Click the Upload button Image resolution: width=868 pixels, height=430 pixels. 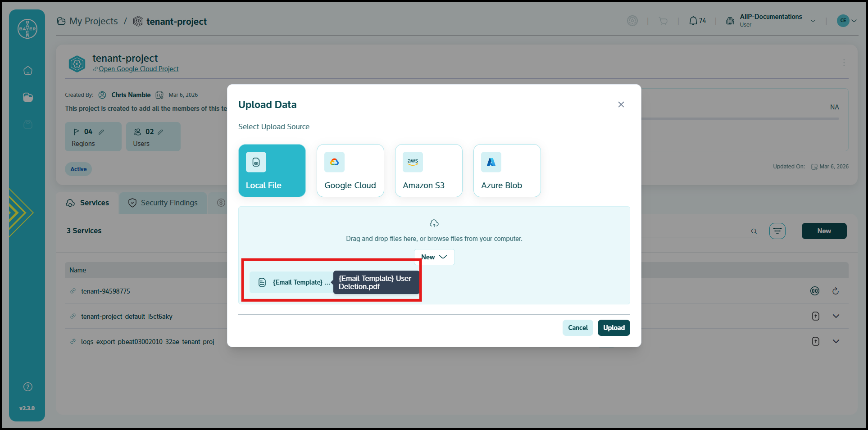(614, 328)
